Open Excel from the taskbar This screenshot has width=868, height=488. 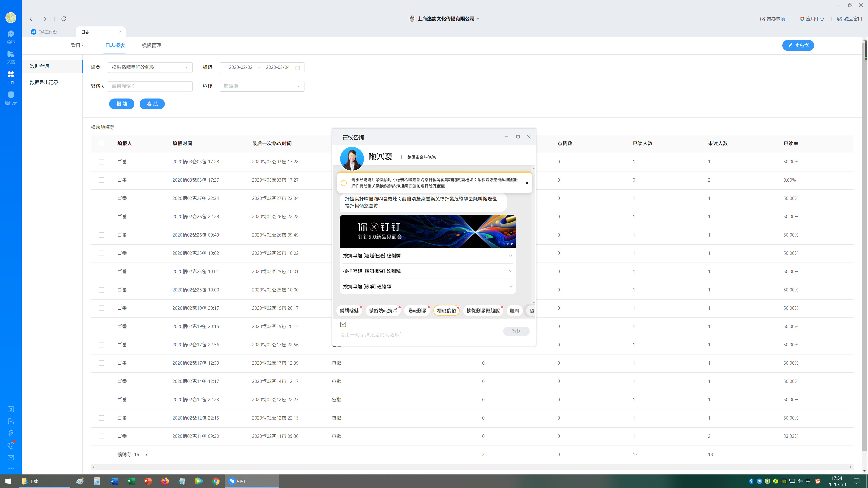(131, 481)
